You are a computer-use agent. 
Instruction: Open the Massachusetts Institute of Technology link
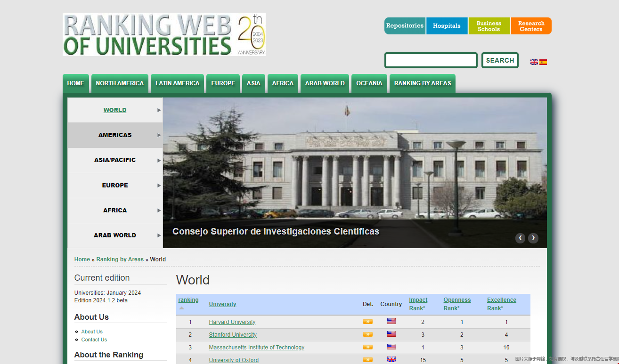tap(257, 348)
